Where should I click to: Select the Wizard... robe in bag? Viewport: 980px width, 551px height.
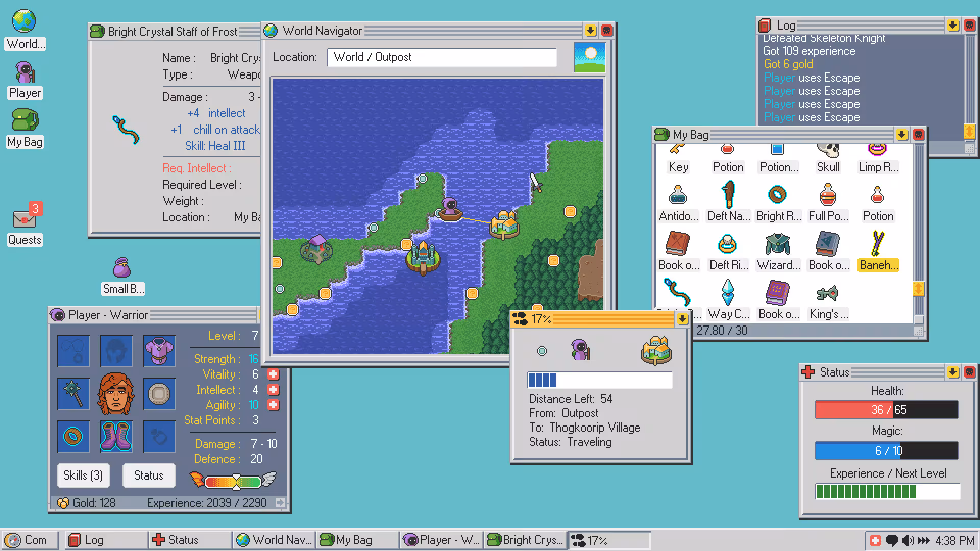(778, 252)
